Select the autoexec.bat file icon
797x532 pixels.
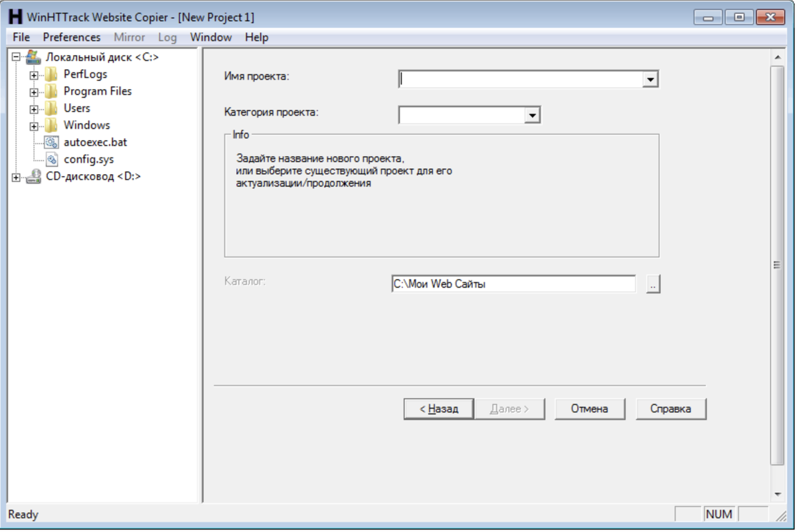(x=51, y=142)
